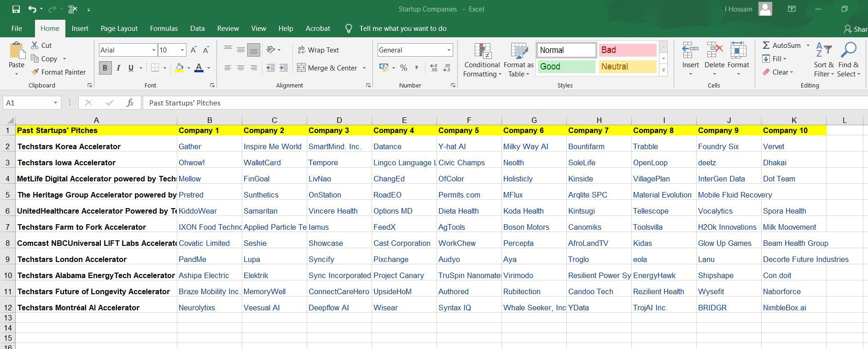This screenshot has width=868, height=349.
Task: Click the Percent Style icon
Action: pyautogui.click(x=403, y=68)
